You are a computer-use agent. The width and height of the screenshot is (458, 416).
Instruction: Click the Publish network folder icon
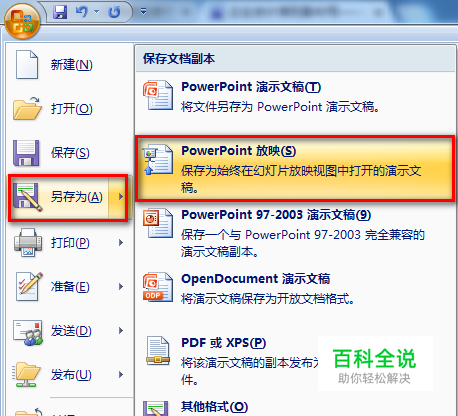click(x=27, y=375)
